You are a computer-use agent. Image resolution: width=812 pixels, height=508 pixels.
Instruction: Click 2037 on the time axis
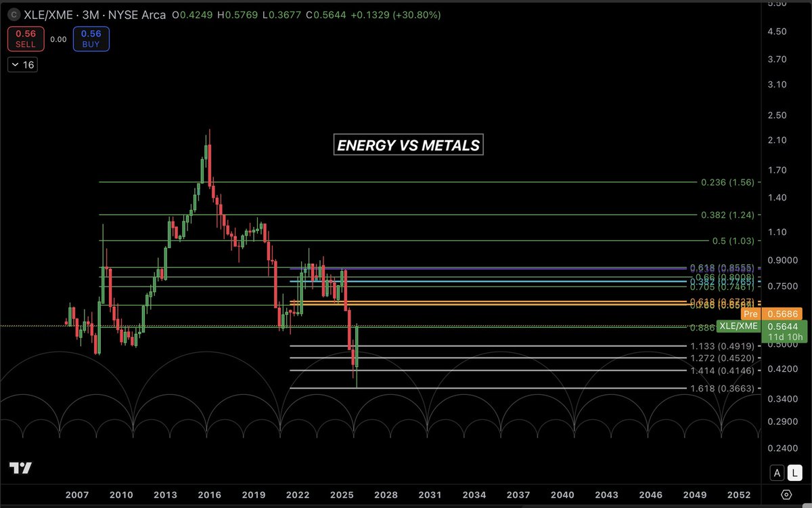click(x=518, y=495)
